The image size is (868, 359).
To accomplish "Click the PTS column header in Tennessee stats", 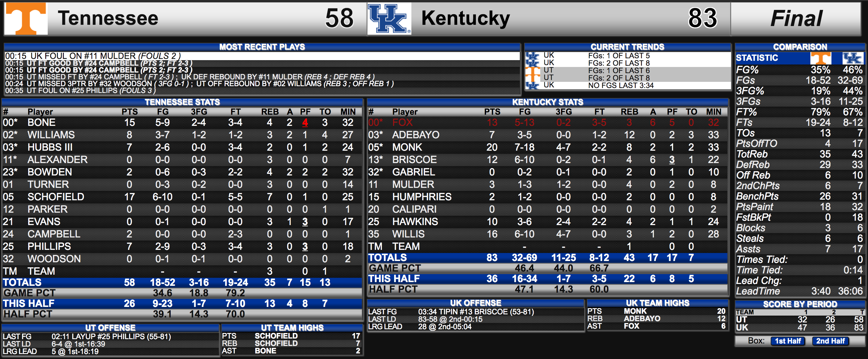I will point(130,112).
